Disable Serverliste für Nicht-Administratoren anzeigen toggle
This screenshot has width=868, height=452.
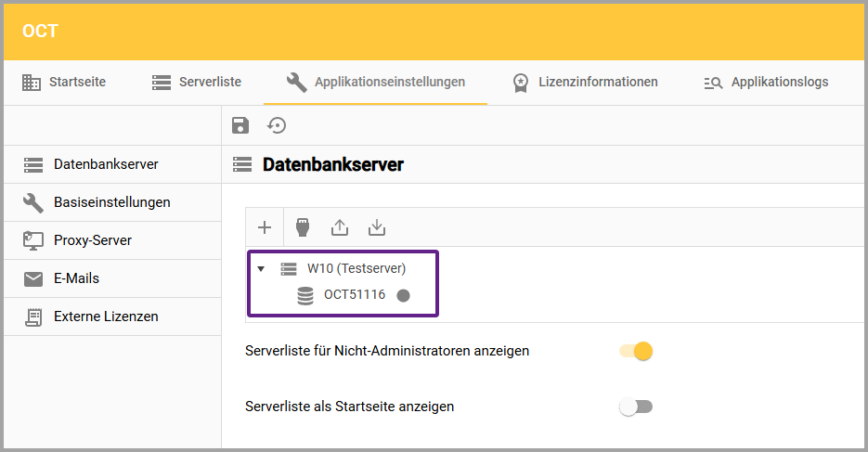tap(637, 351)
